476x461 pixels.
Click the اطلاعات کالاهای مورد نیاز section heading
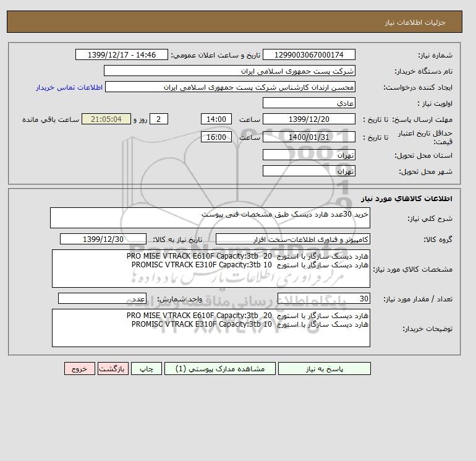click(407, 199)
